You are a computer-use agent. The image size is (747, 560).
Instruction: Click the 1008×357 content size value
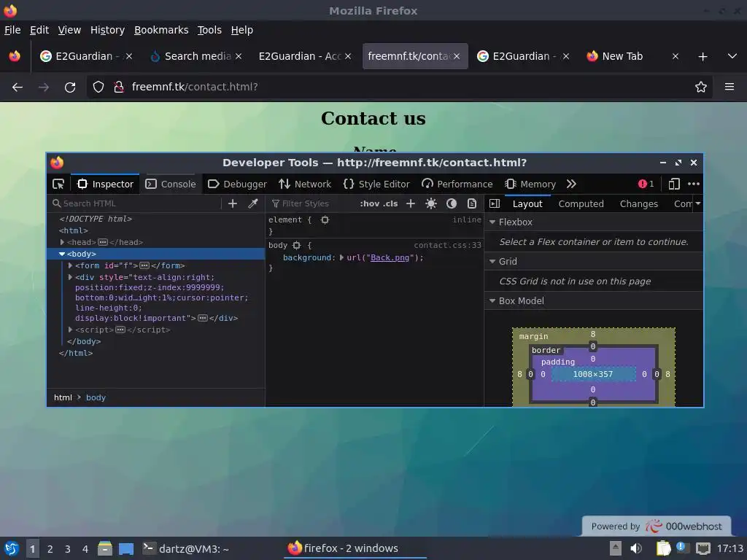[592, 374]
